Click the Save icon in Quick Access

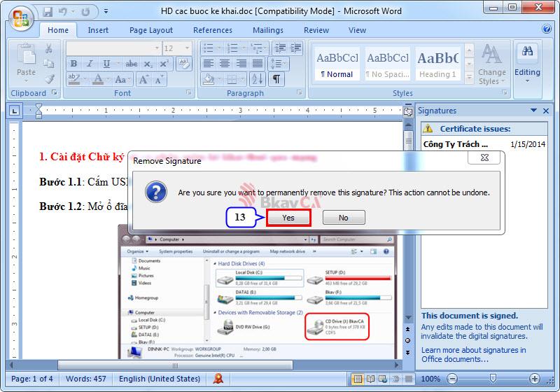point(48,12)
